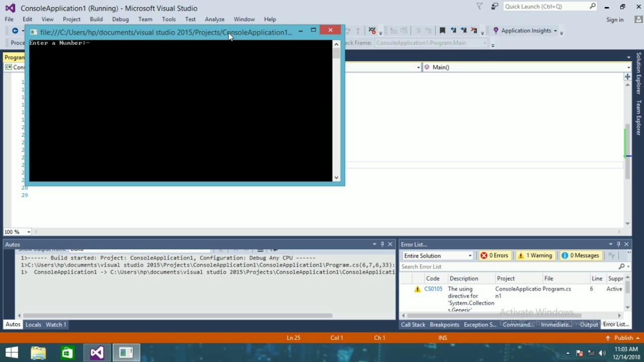Open the Action Center flag tray icon
Viewport: 644px width, 362px height.
point(579,353)
